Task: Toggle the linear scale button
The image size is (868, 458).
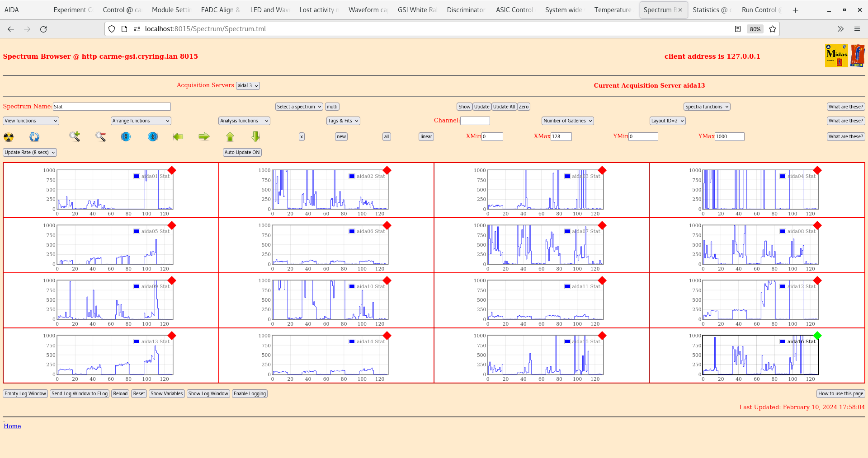Action: 426,136
